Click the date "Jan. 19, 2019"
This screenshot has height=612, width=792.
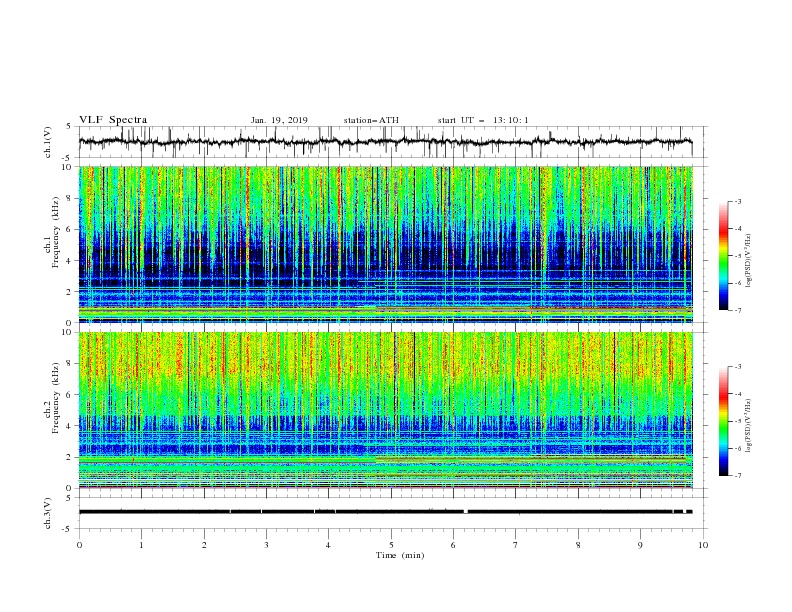279,120
